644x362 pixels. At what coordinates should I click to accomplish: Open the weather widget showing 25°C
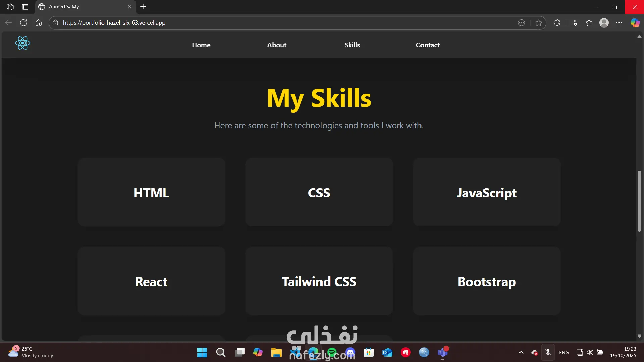[x=31, y=352]
